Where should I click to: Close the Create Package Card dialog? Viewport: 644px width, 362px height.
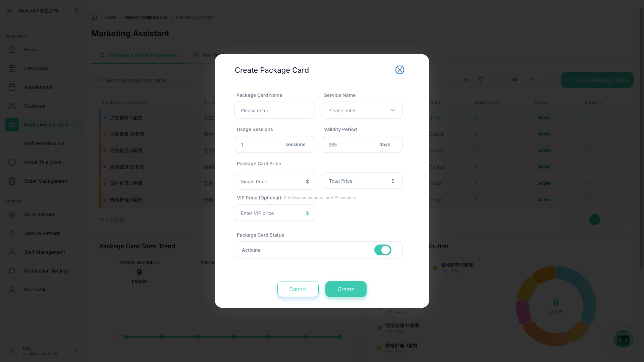click(399, 70)
